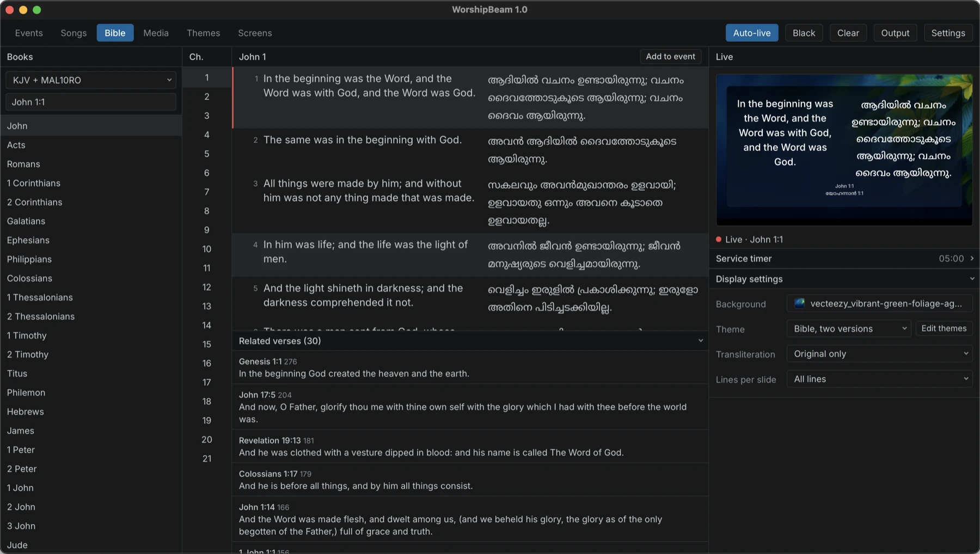
Task: Open the Transliteration dropdown
Action: (879, 354)
